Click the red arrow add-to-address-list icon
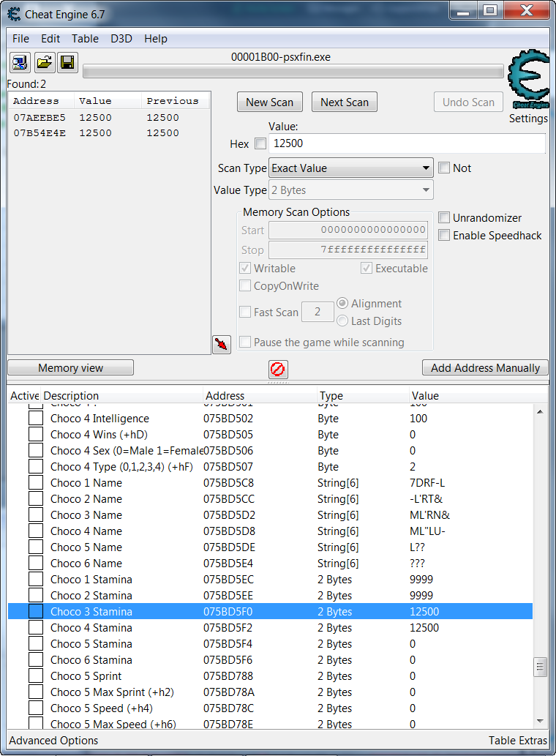 point(222,344)
